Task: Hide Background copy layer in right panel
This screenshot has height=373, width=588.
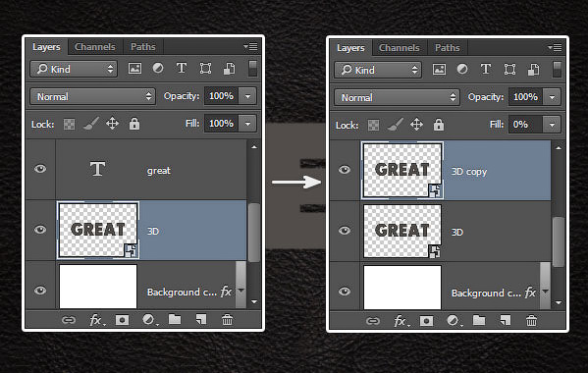Action: [x=345, y=292]
